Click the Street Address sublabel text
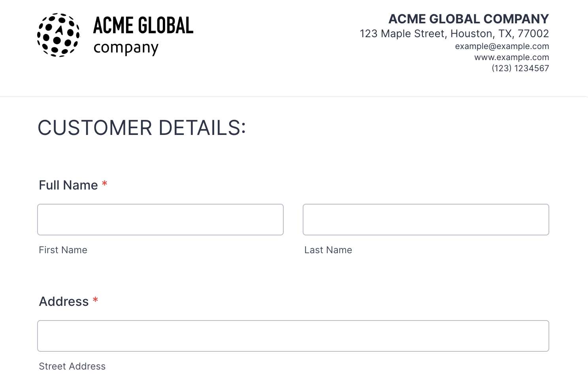The width and height of the screenshot is (588, 383). (x=72, y=366)
